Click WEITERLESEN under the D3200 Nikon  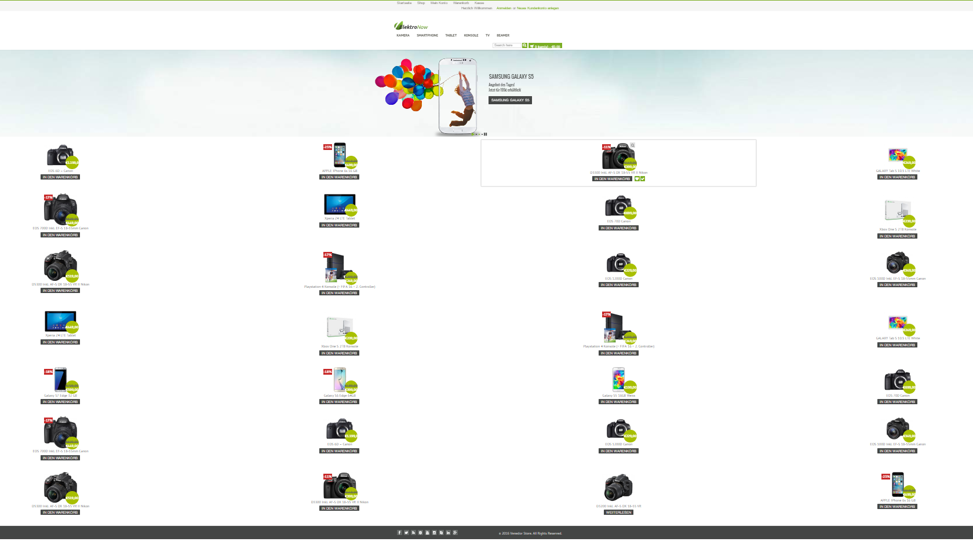(618, 513)
